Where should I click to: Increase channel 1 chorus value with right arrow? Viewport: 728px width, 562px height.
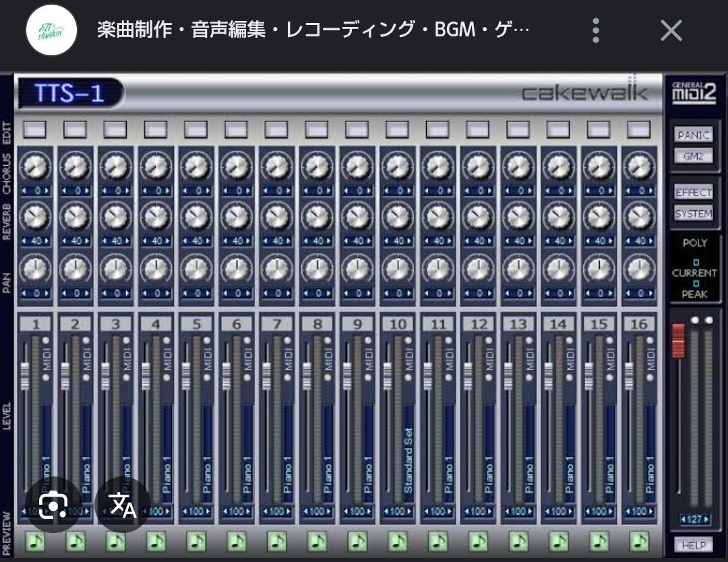click(47, 191)
